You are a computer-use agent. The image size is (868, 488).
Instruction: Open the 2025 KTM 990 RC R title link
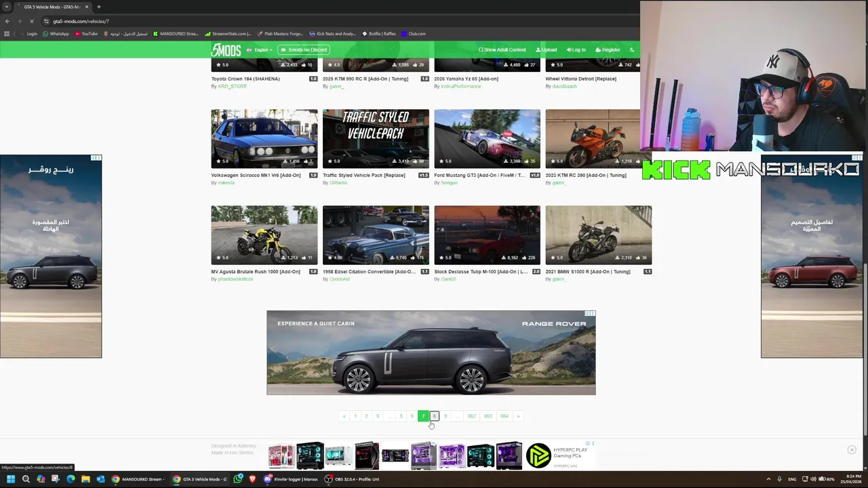tap(365, 79)
